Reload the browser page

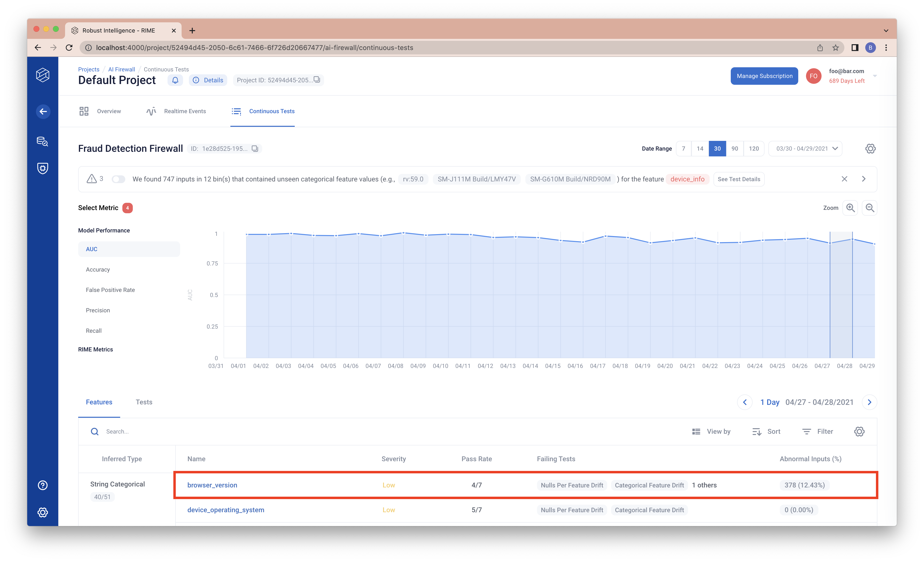(69, 48)
